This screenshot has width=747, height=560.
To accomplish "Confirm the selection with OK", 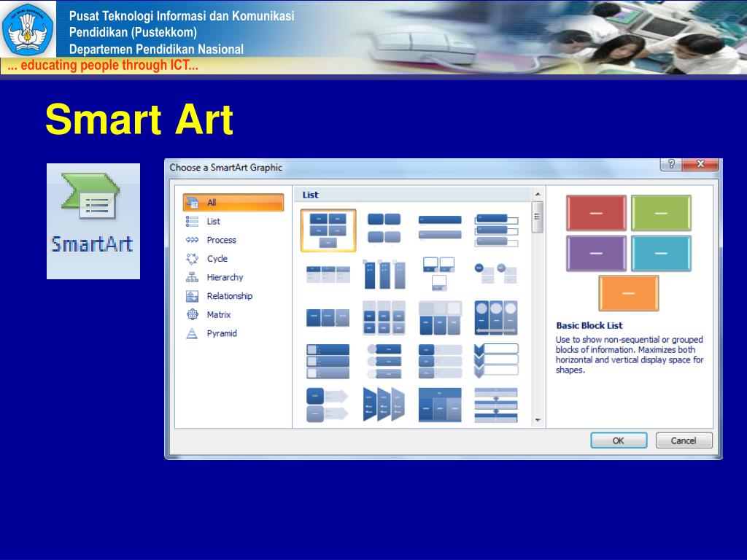I will point(619,440).
